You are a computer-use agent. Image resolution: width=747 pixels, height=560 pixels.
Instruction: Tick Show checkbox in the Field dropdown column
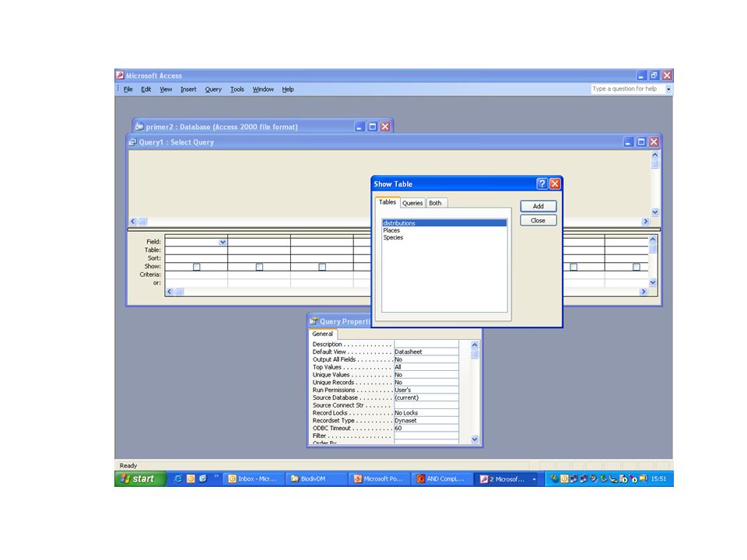click(196, 267)
